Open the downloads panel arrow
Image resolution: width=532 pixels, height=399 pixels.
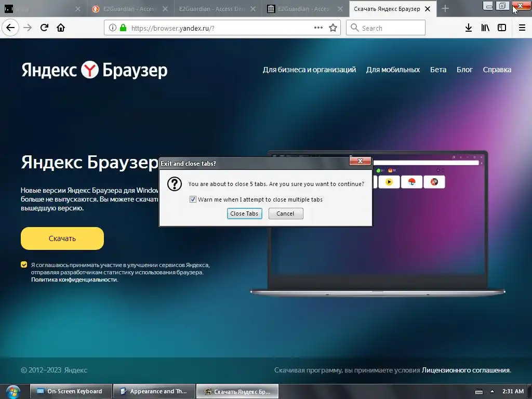[x=469, y=28]
